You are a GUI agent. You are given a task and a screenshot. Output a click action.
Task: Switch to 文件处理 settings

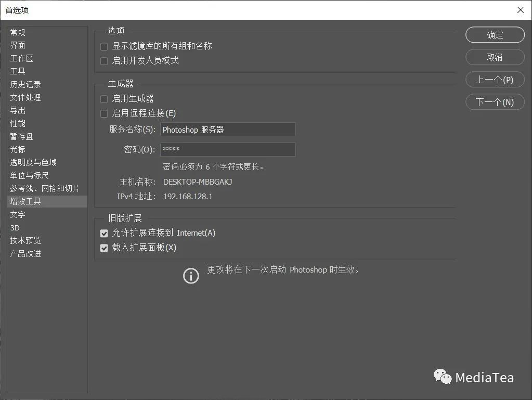pos(47,97)
